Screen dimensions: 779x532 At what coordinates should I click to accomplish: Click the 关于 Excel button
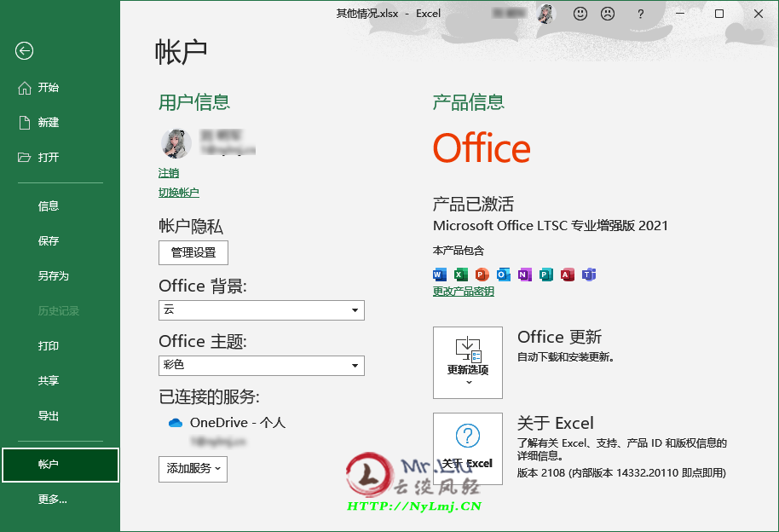468,448
